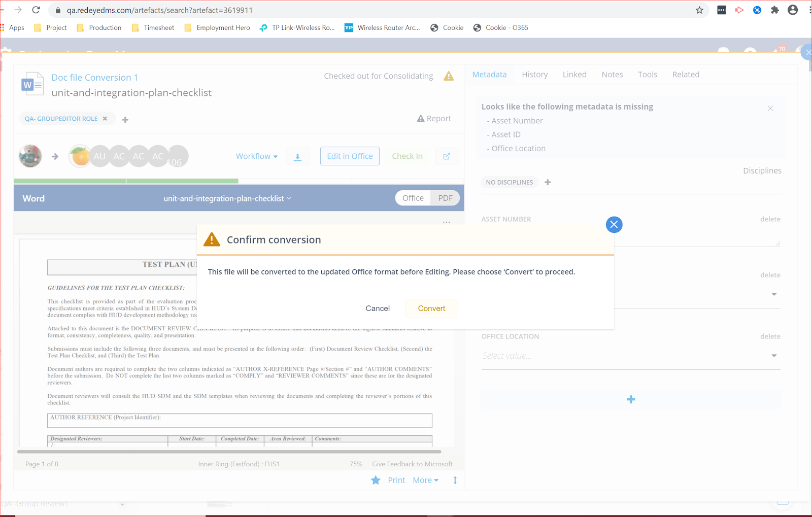The width and height of the screenshot is (812, 517).
Task: Switch viewer to PDF mode
Action: 445,198
